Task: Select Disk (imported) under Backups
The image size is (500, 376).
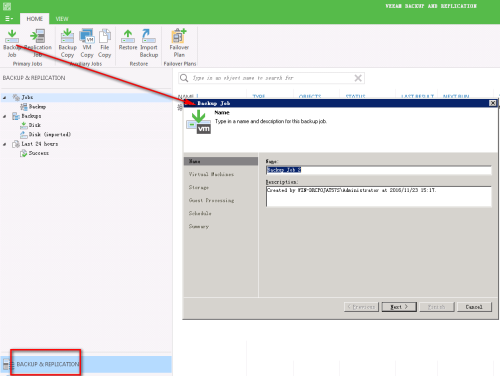Action: click(x=49, y=134)
